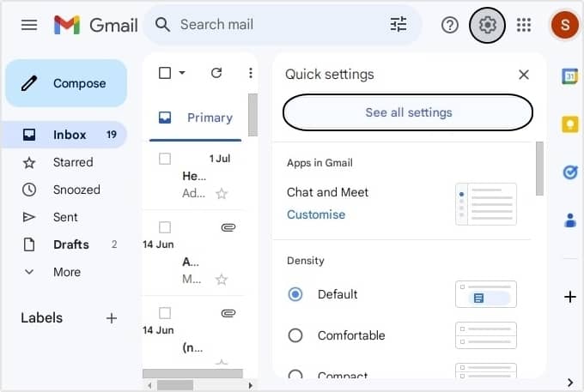Click the Default density preview thumbnail
584x392 pixels.
pos(486,294)
